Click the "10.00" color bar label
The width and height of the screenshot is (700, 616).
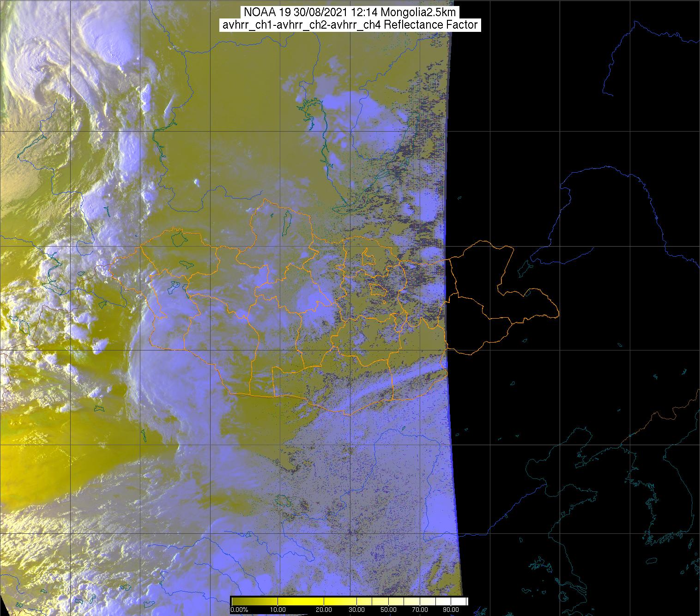point(278,610)
